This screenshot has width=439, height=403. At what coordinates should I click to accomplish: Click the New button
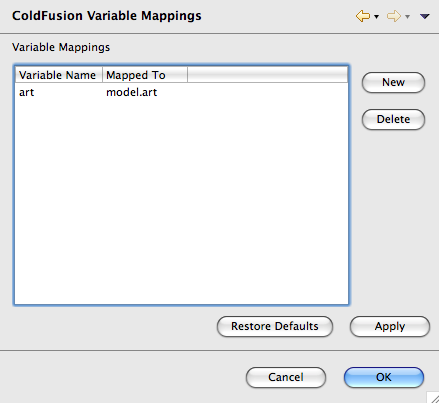(393, 82)
